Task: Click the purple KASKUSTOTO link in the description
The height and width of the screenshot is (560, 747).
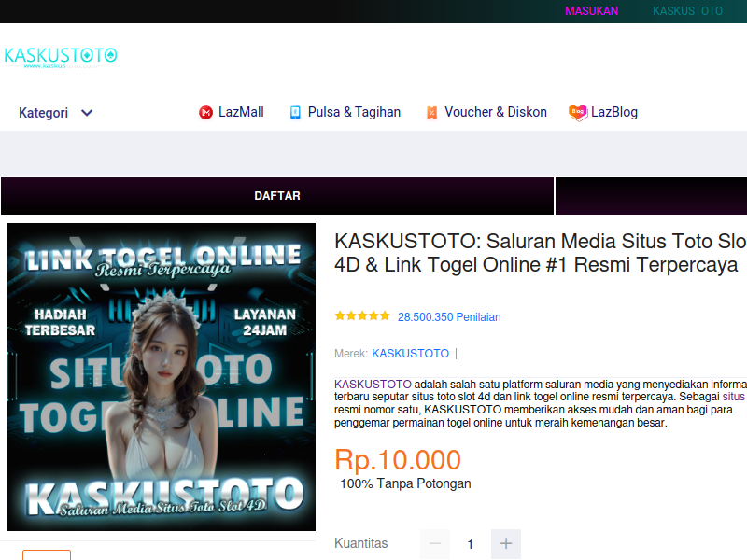Action: [x=373, y=384]
